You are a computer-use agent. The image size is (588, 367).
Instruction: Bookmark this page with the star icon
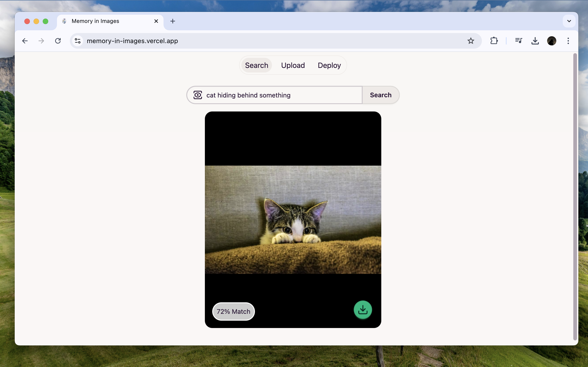[x=471, y=41]
